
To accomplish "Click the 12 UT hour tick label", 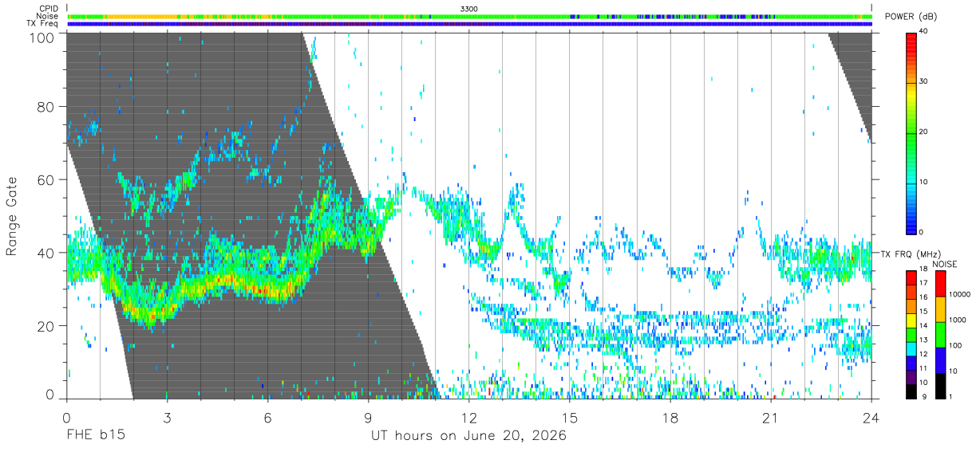I will point(469,417).
